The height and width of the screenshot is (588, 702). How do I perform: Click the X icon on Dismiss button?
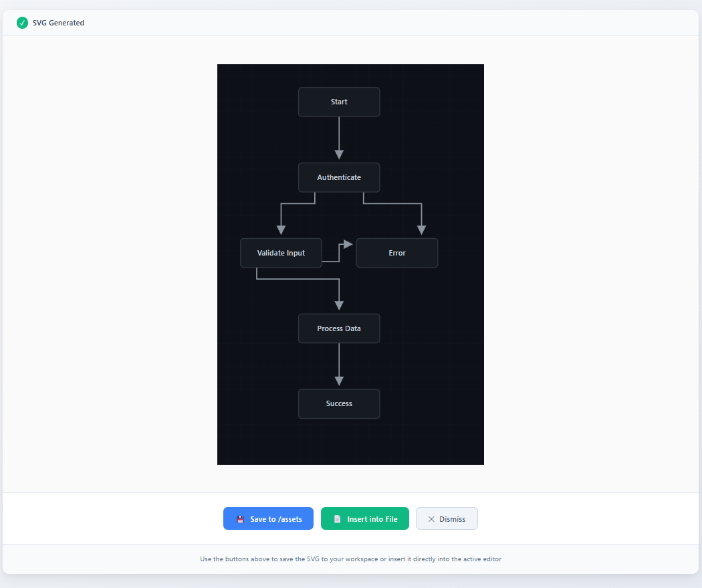coord(431,519)
